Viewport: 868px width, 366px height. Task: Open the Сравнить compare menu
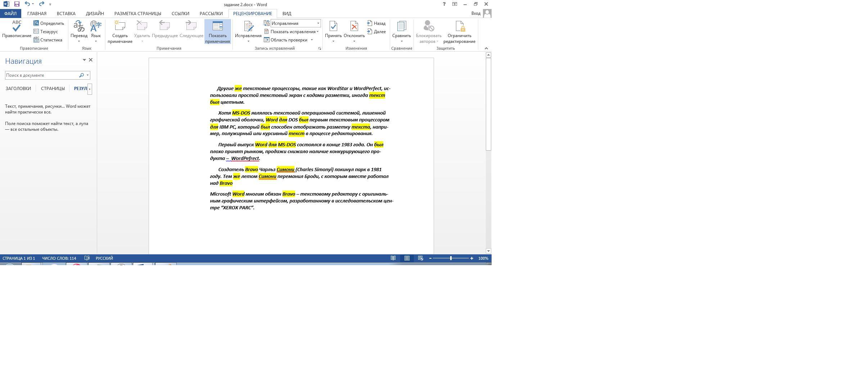401,32
